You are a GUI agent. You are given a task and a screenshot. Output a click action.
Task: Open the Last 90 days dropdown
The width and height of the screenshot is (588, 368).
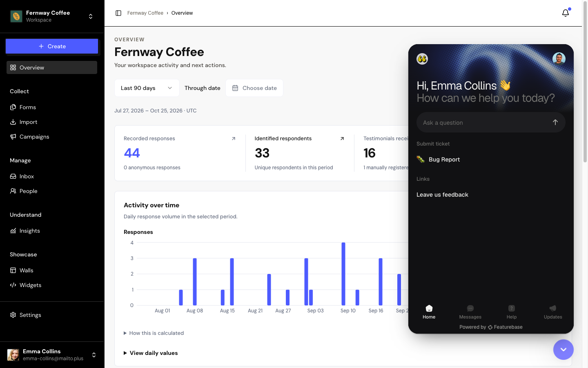[147, 88]
